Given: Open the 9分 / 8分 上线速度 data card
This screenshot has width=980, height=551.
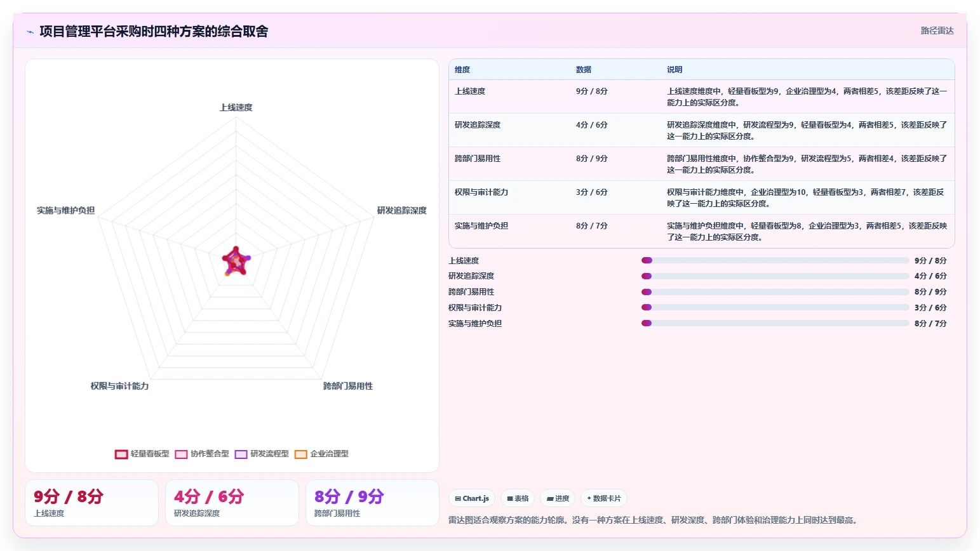Looking at the screenshot, I should point(91,503).
